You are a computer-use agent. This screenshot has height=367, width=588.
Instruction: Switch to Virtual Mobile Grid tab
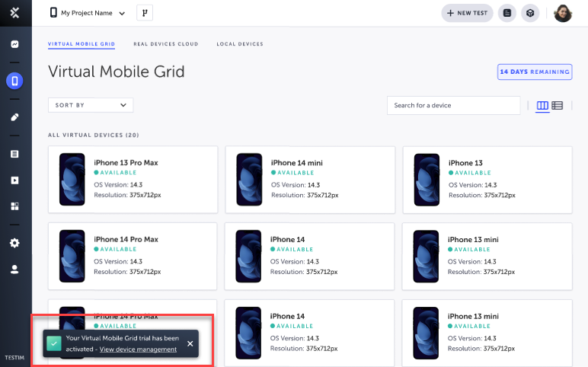click(x=81, y=44)
